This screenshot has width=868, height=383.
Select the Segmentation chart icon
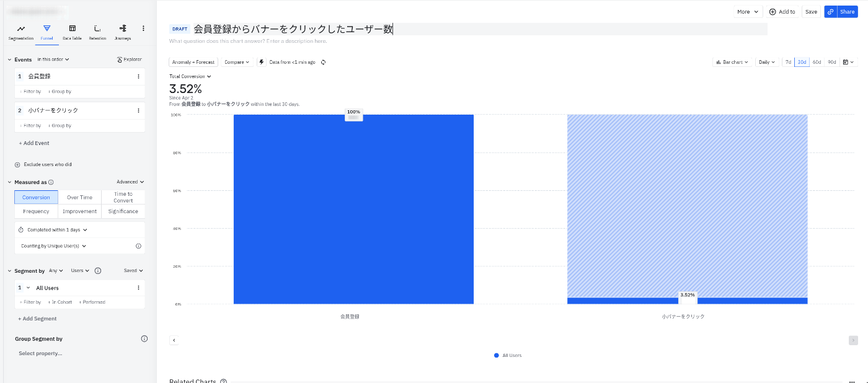pos(20,29)
